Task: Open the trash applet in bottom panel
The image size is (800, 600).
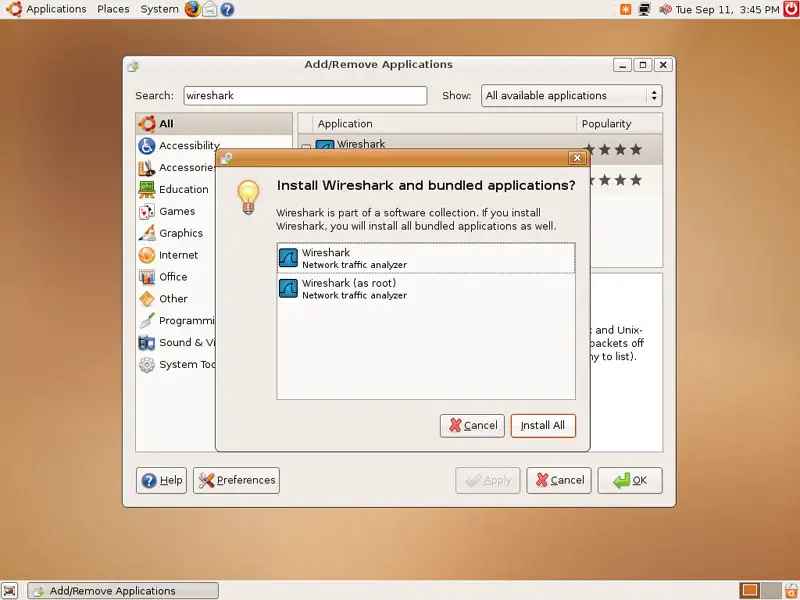Action: point(791,590)
